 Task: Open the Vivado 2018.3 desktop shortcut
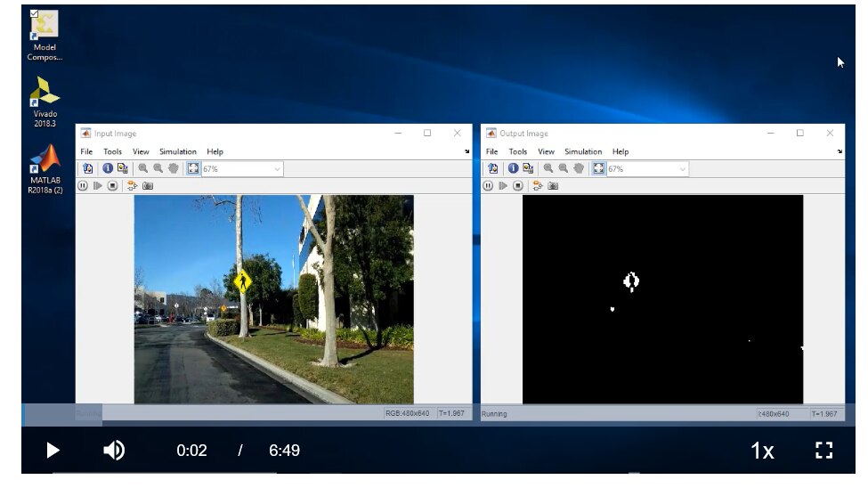click(45, 102)
